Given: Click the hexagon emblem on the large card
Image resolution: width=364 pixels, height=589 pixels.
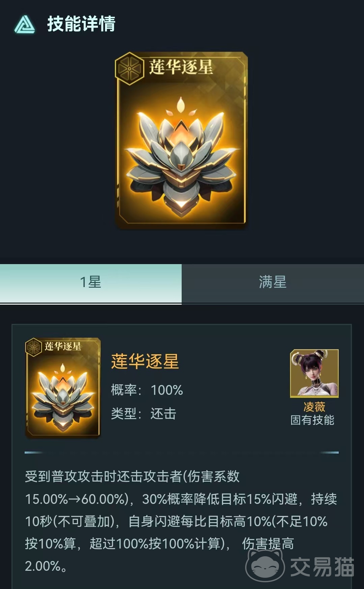Looking at the screenshot, I should tap(129, 69).
